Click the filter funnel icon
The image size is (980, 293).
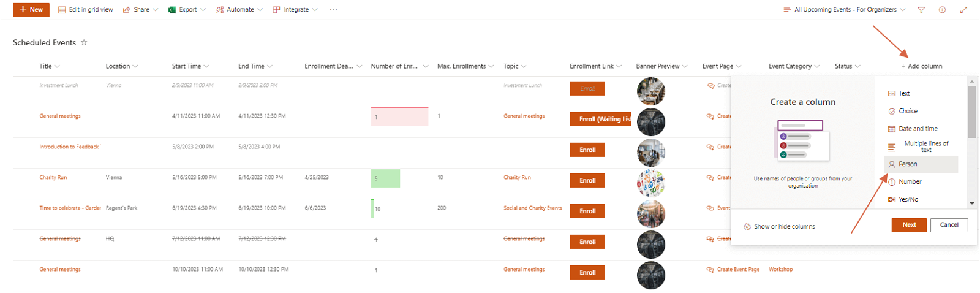click(921, 10)
